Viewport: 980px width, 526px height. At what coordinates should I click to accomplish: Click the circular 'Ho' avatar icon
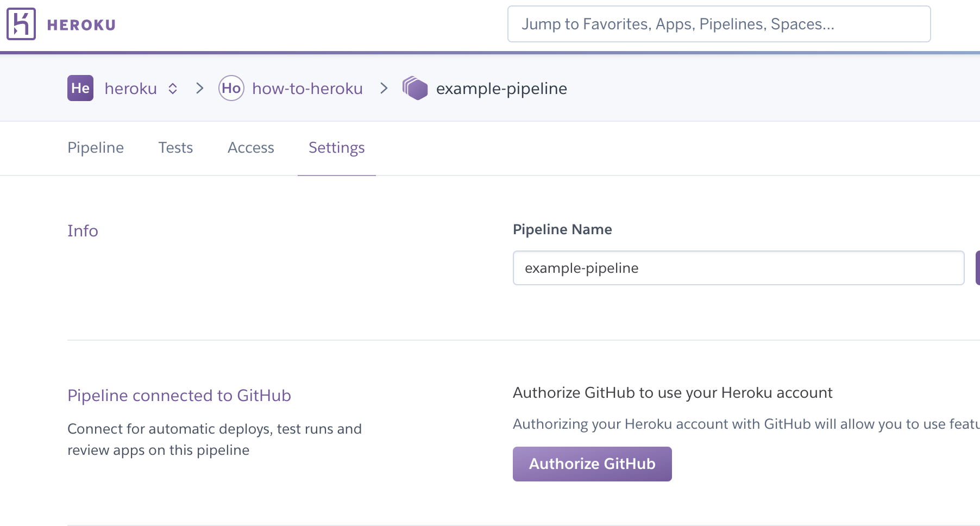231,88
